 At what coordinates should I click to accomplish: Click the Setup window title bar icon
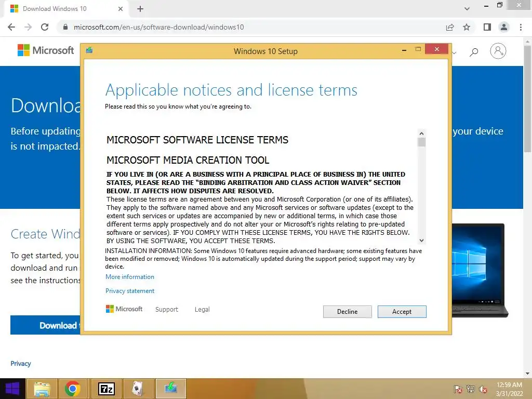coord(89,50)
